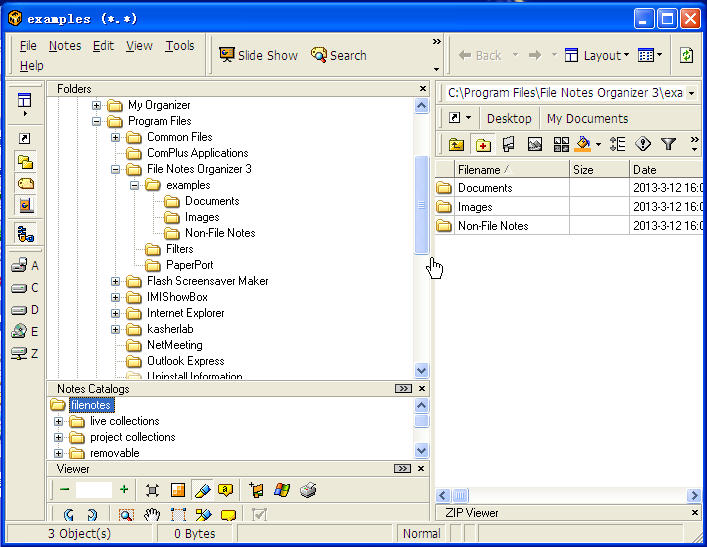Image resolution: width=707 pixels, height=547 pixels.
Task: Toggle the new folder icon button
Action: point(483,145)
